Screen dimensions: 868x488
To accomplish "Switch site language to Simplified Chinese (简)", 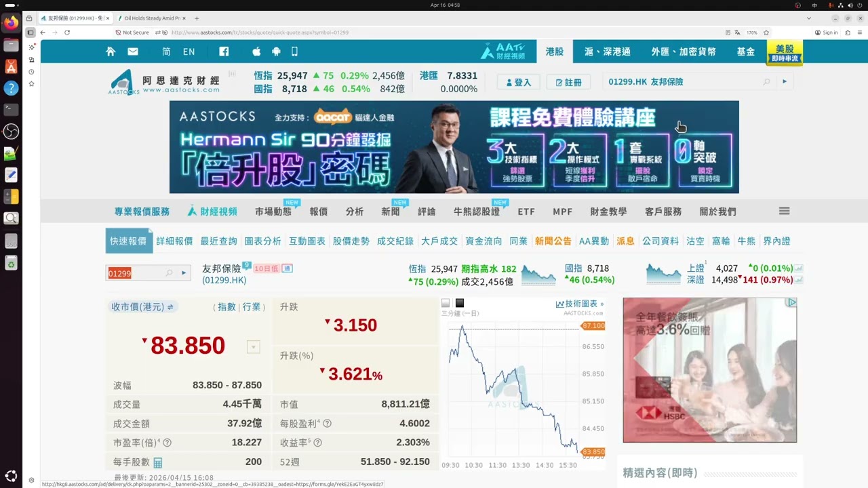I will [x=166, y=52].
